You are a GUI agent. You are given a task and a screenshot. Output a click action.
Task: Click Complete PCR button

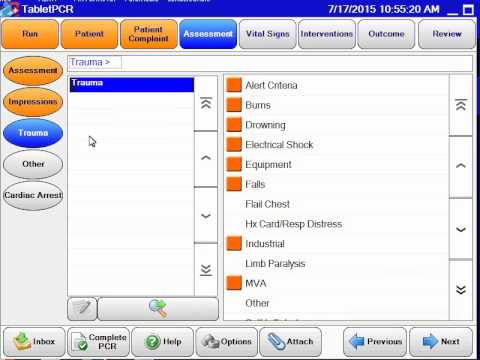(x=98, y=342)
